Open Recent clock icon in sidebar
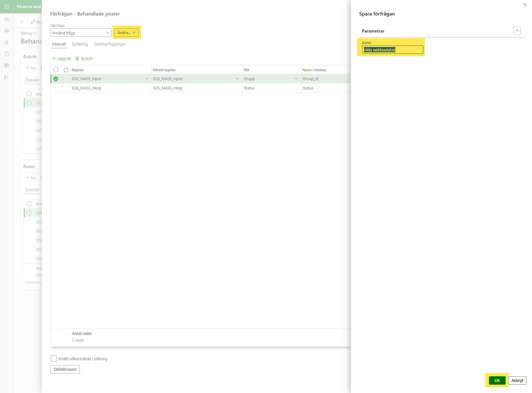This screenshot has width=532, height=393. tap(7, 54)
